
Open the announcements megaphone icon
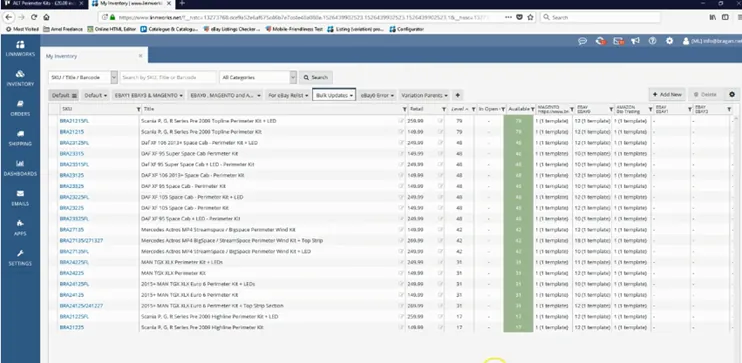[636, 41]
